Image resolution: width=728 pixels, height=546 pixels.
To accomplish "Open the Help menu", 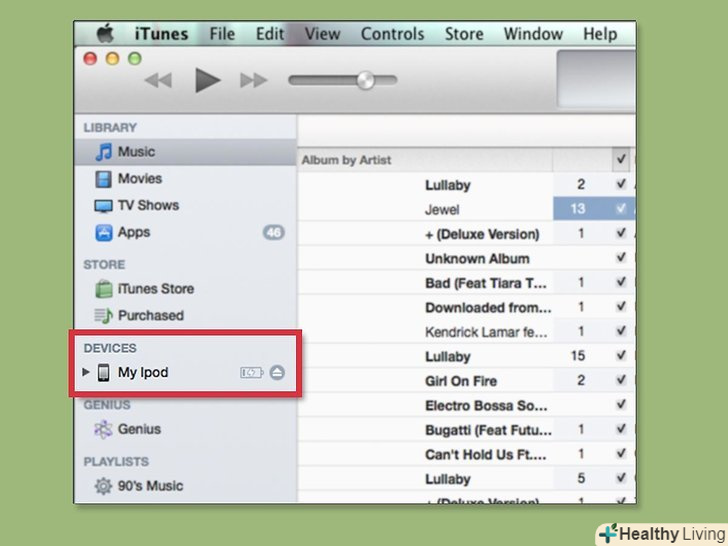I will [600, 34].
